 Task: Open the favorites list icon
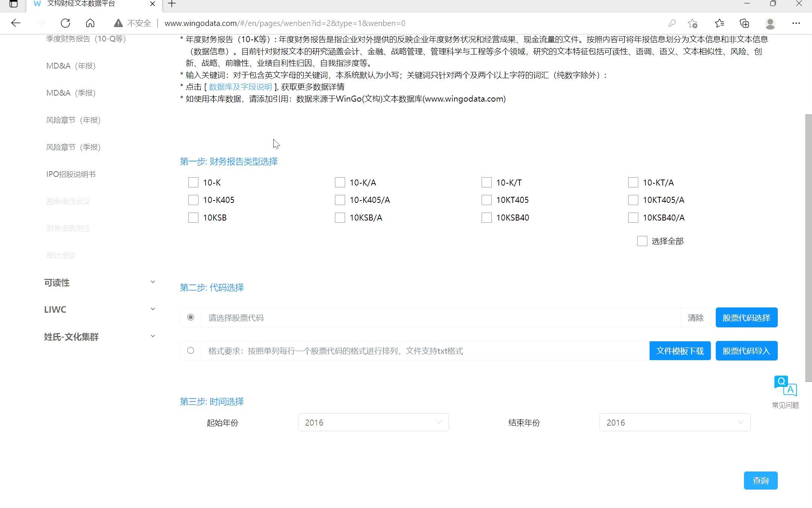(x=719, y=23)
